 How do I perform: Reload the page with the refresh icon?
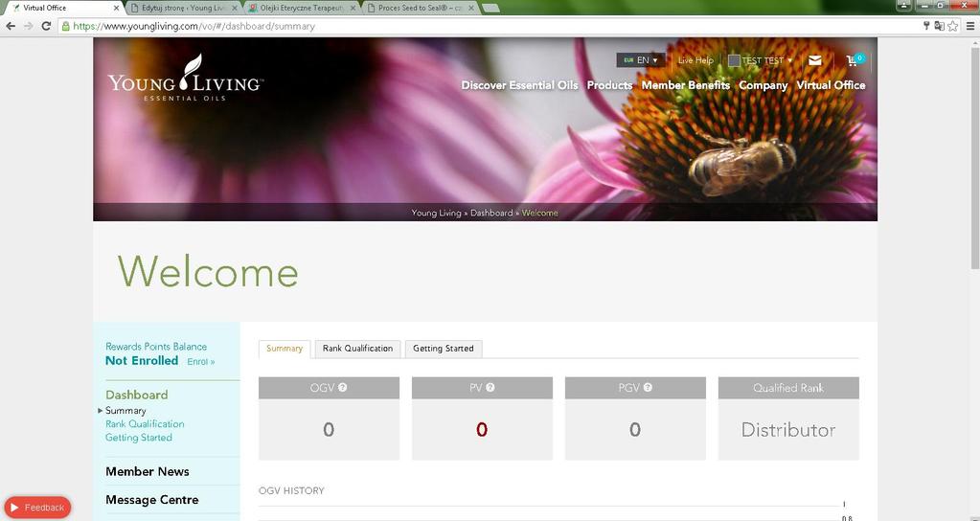46,26
